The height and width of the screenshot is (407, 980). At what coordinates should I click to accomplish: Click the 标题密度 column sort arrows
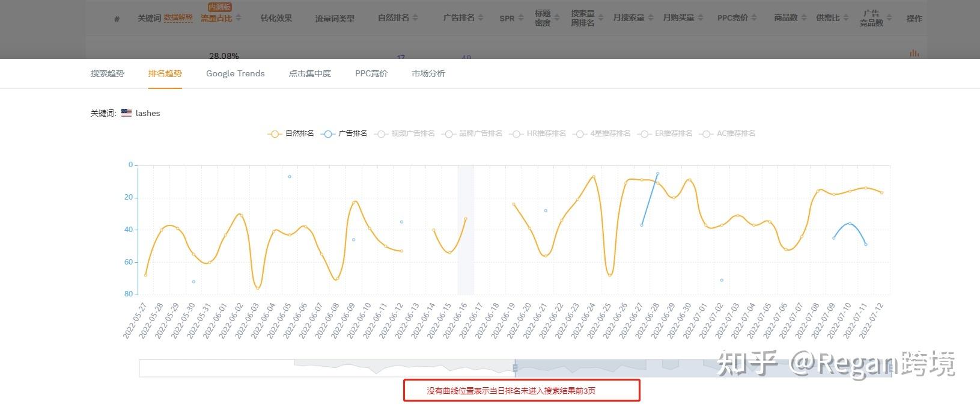[x=557, y=18]
